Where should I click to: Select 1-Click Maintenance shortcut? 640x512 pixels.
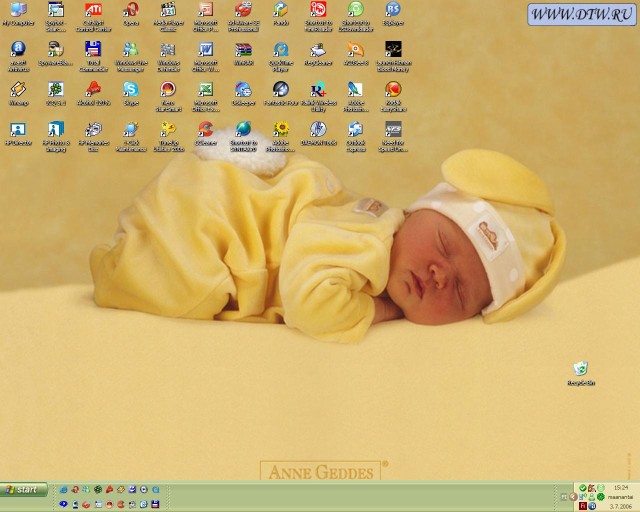pos(131,136)
